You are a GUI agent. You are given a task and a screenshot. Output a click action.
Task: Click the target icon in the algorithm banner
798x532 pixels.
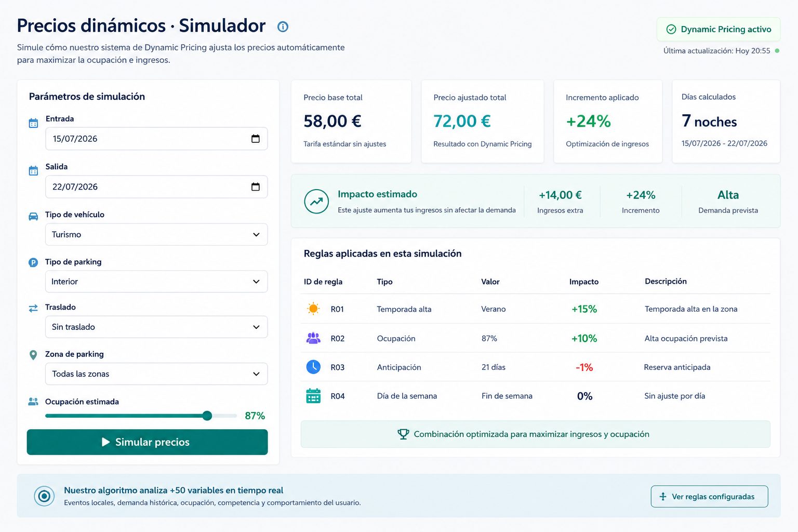pos(44,496)
